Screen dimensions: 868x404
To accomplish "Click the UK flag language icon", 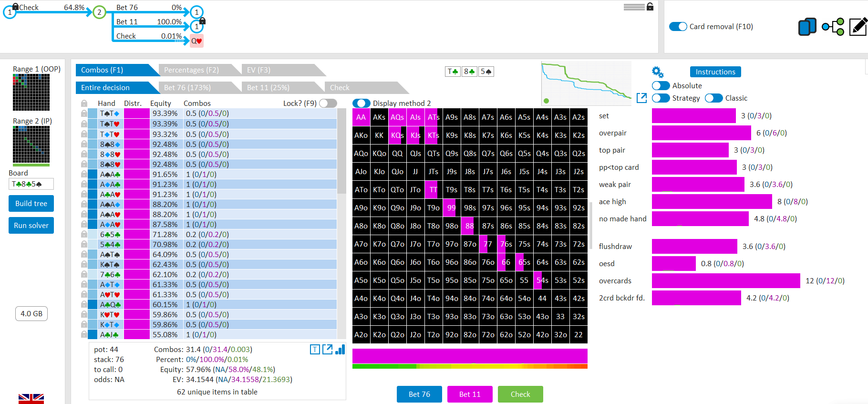I will [x=31, y=399].
